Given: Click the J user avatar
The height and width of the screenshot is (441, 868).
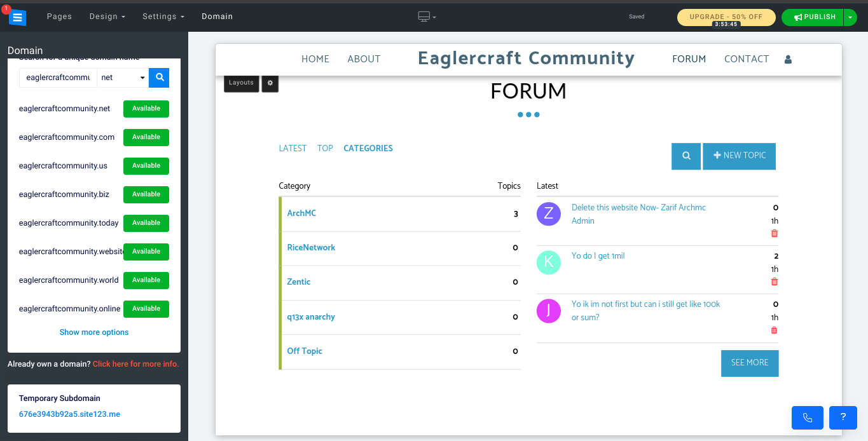Looking at the screenshot, I should [x=548, y=311].
